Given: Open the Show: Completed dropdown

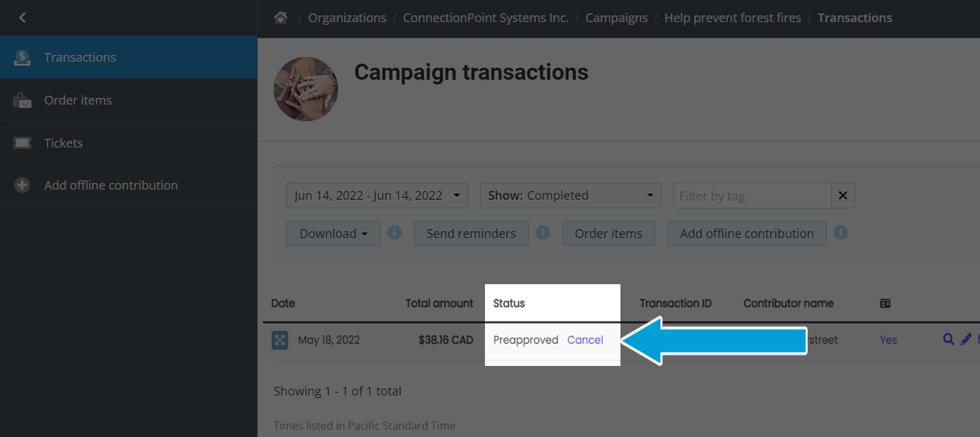Looking at the screenshot, I should [x=570, y=196].
